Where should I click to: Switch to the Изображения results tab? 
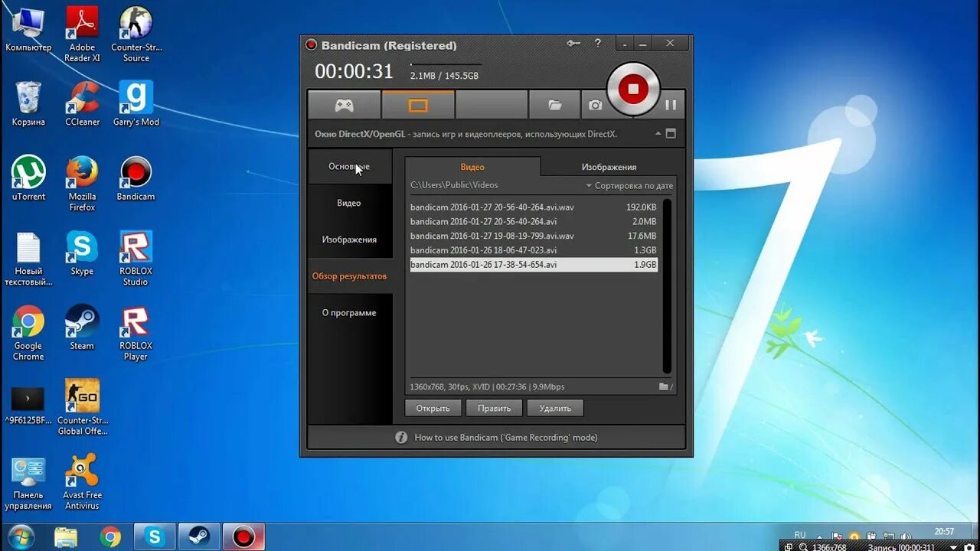[609, 167]
